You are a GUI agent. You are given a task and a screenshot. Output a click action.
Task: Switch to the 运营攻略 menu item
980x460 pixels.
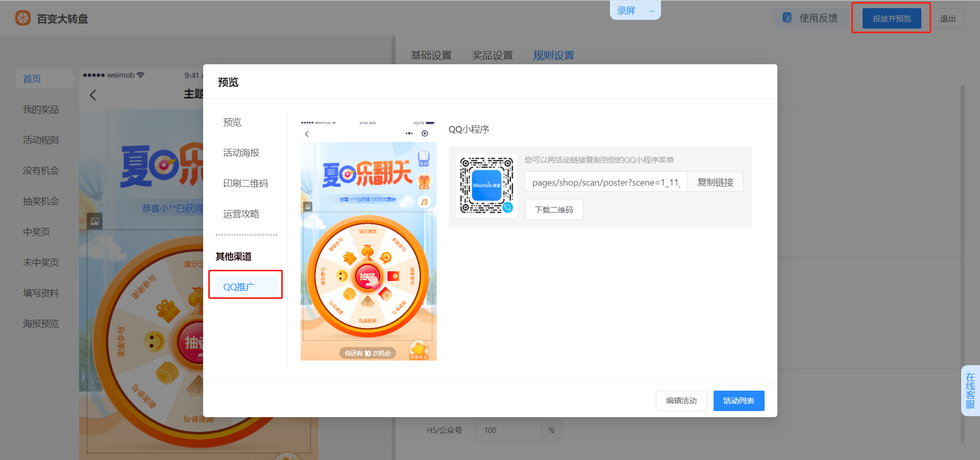[241, 214]
